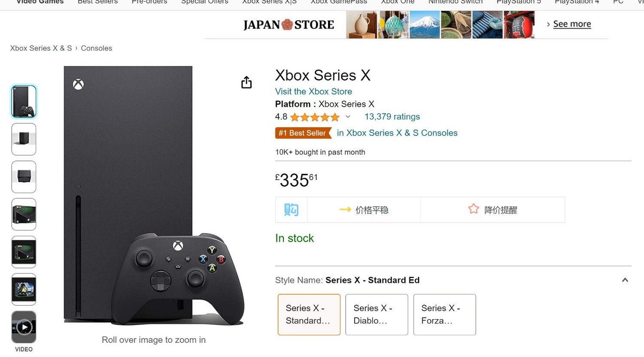Screen dimensions: 644x357
Task: Open the Xbox GamePass menu item
Action: click(x=338, y=2)
